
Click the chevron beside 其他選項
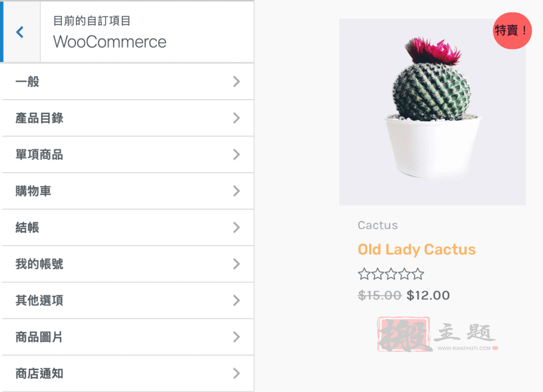237,301
